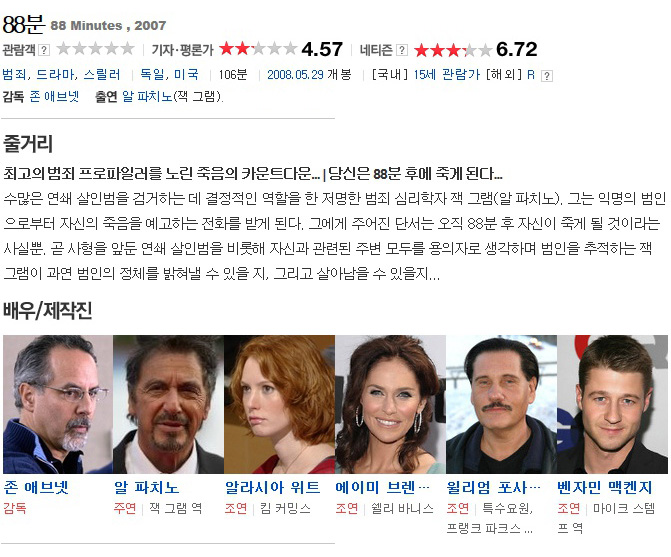
Task: Open the 윌리엄 포사 name link
Action: 493,487
